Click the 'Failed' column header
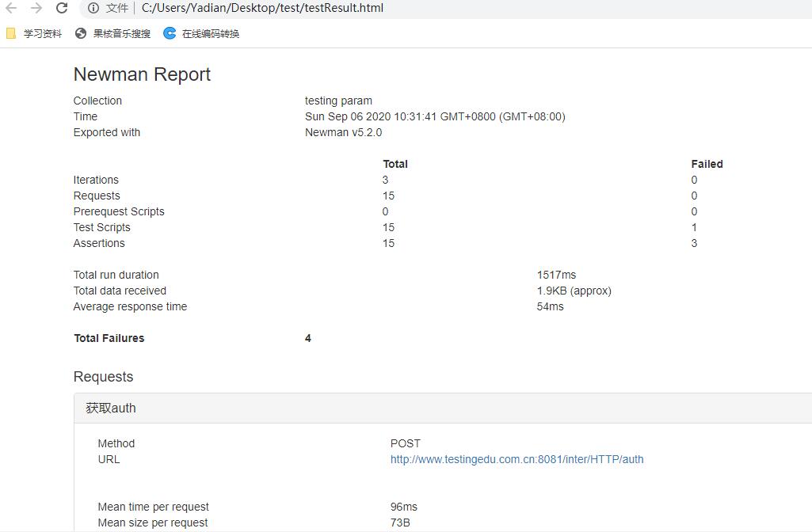 pos(707,164)
